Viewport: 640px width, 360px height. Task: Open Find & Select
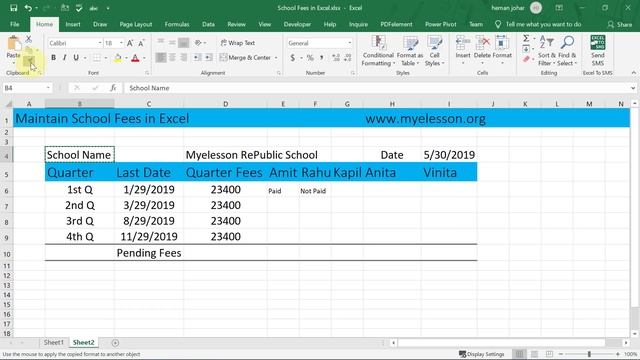click(x=567, y=51)
